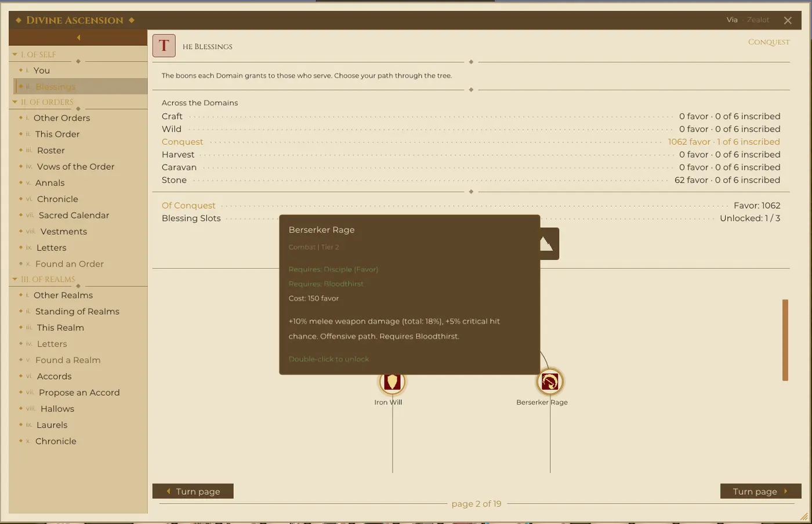Click the partly hidden icon beside the tooltip
This screenshot has height=524, width=812.
coord(549,243)
